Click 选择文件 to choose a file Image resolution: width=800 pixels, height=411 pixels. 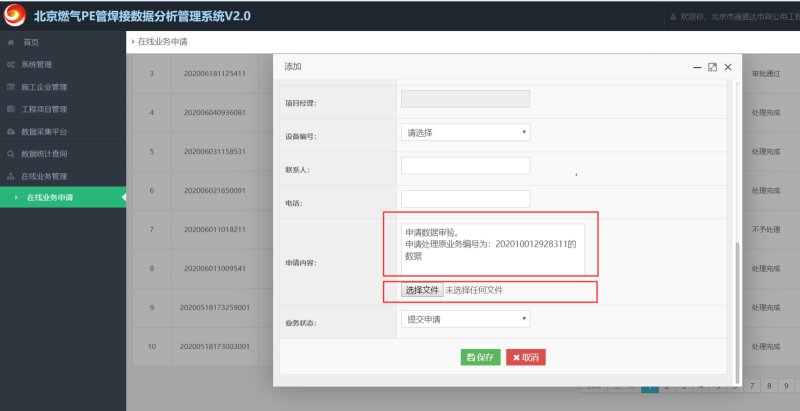[x=422, y=290]
